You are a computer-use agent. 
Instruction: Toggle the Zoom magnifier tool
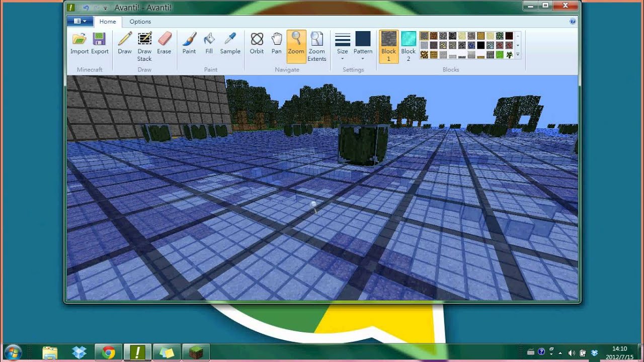[x=296, y=46]
